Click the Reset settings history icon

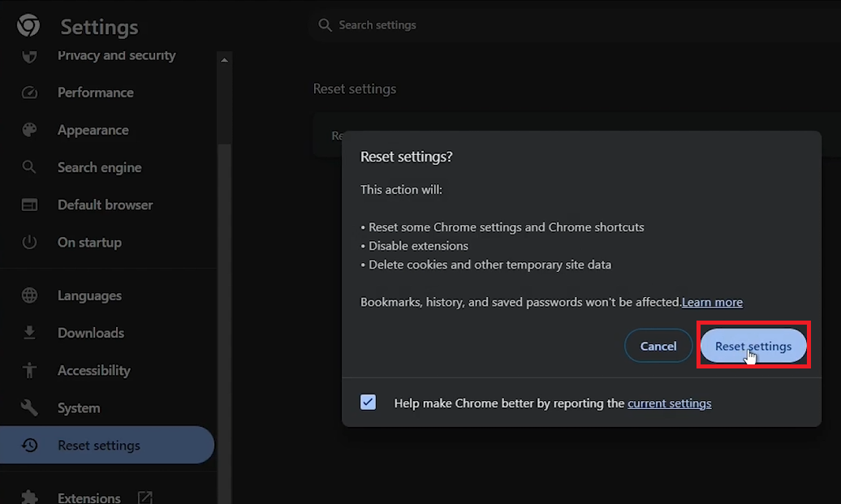pyautogui.click(x=29, y=445)
